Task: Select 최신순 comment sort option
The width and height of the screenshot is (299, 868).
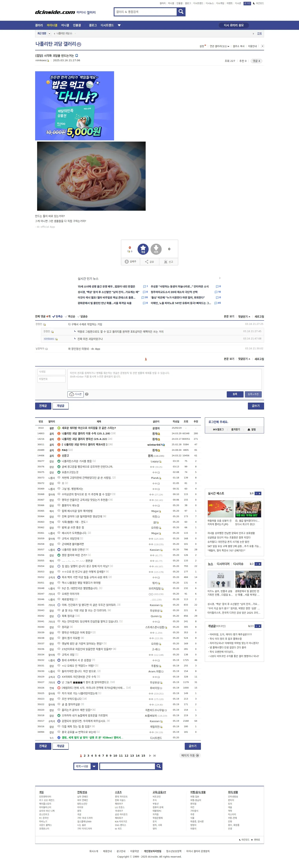Action: (70, 316)
